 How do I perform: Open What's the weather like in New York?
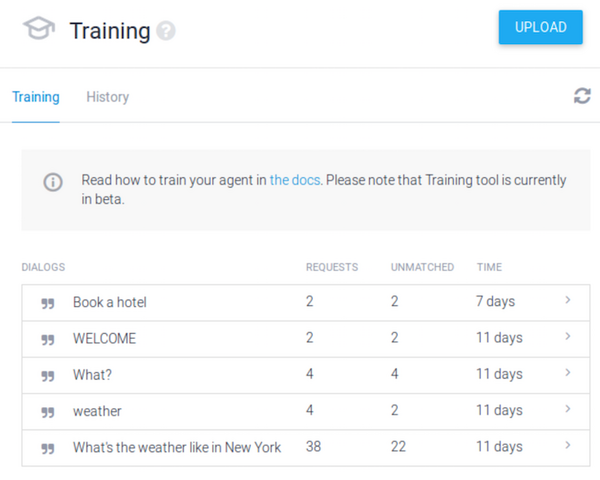[x=177, y=447]
